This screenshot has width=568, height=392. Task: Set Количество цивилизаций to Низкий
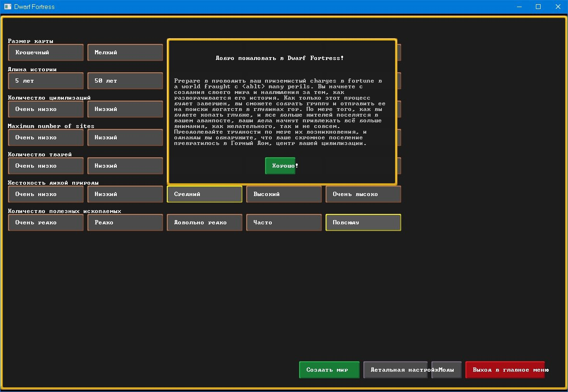125,109
